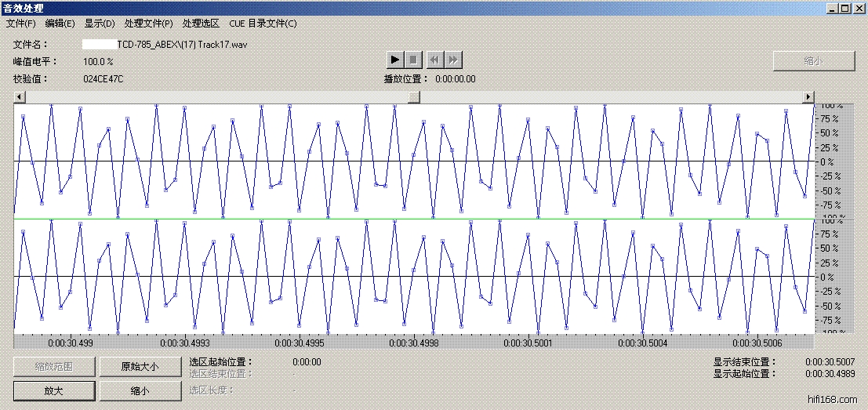Open the 编辑(E) menu
The width and height of the screenshot is (868, 410).
(60, 24)
